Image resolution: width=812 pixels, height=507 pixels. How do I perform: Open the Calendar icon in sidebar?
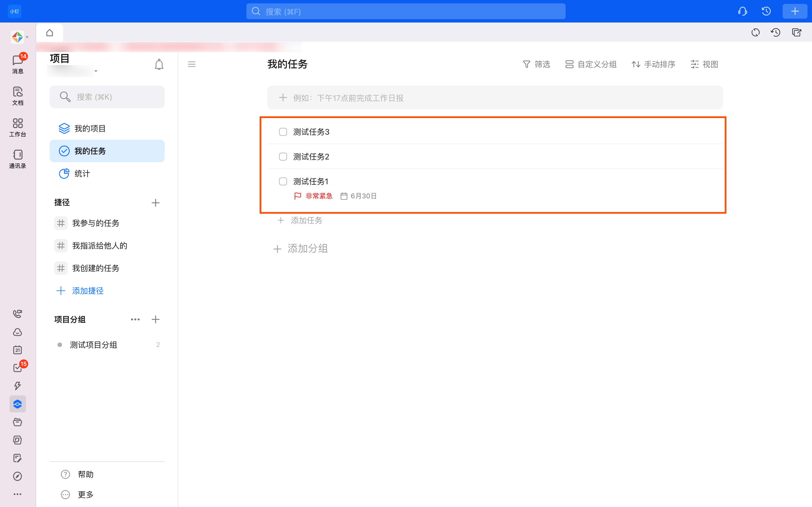(x=17, y=350)
